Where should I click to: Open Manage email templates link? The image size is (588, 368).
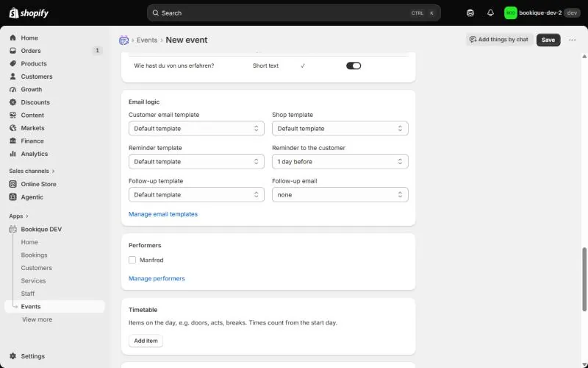[x=163, y=214]
